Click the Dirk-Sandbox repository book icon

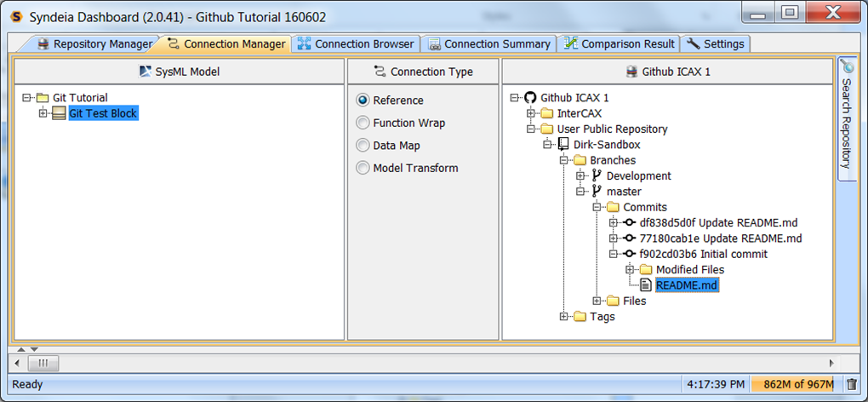pyautogui.click(x=563, y=145)
